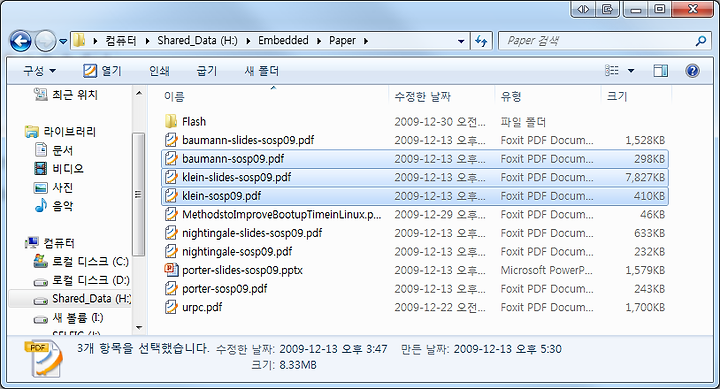Viewport: 720px width, 389px height.
Task: Click 파일 폴더 type of Flash
Action: 523,122
